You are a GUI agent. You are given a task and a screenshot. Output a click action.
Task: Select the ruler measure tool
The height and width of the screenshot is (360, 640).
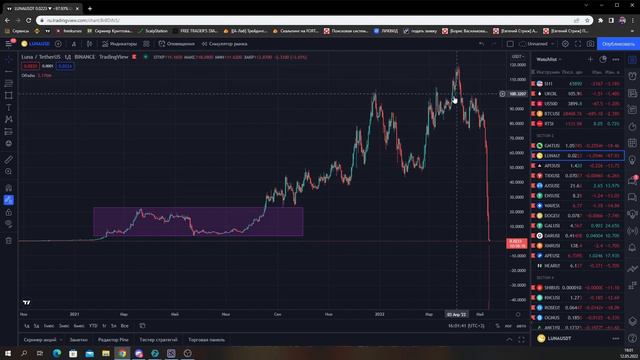pos(9,160)
